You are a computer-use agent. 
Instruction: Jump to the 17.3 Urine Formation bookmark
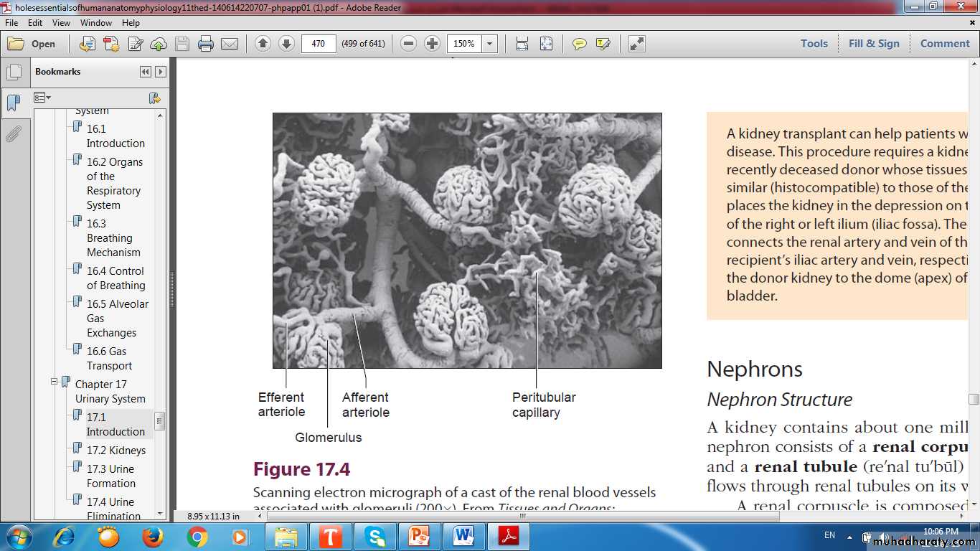click(110, 476)
